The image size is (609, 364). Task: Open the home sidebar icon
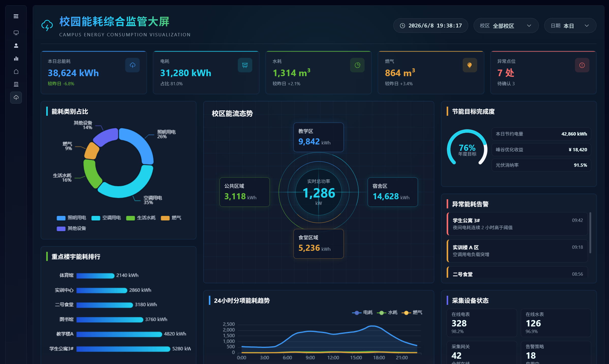pyautogui.click(x=16, y=72)
